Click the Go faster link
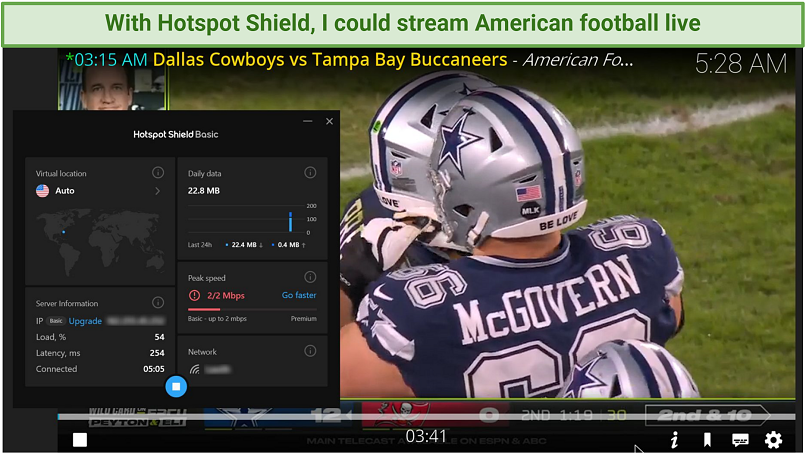Image resolution: width=806 pixels, height=455 pixels. coord(299,295)
